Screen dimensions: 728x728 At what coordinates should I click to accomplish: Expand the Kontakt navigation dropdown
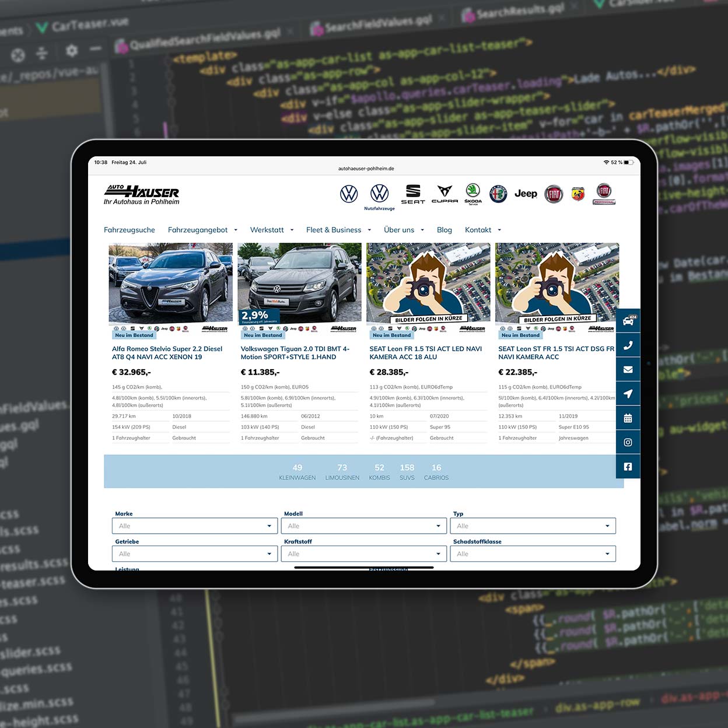pos(483,230)
